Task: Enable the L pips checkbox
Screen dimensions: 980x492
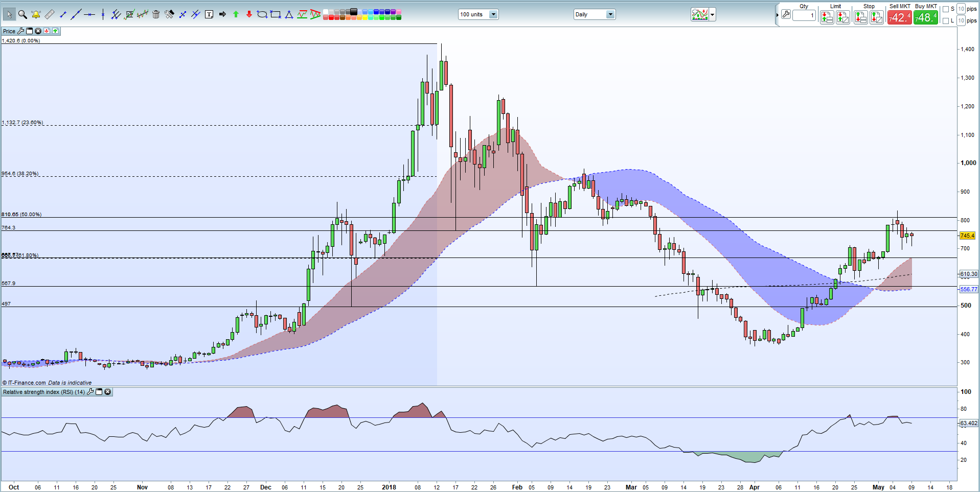Action: click(x=946, y=21)
